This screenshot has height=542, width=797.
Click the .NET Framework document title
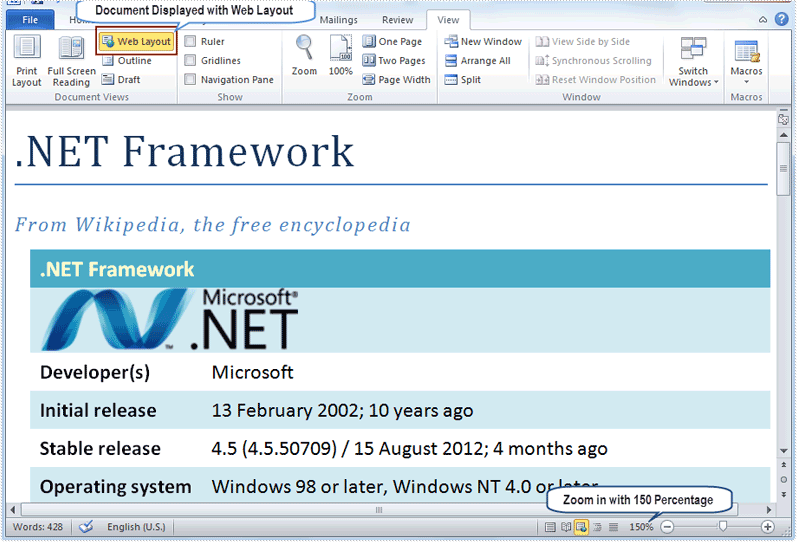184,151
